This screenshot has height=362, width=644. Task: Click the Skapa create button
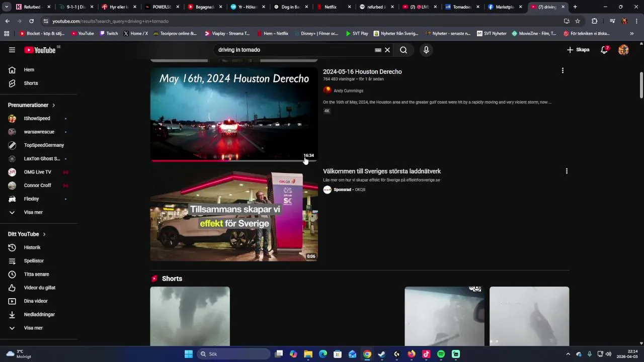coord(578,50)
